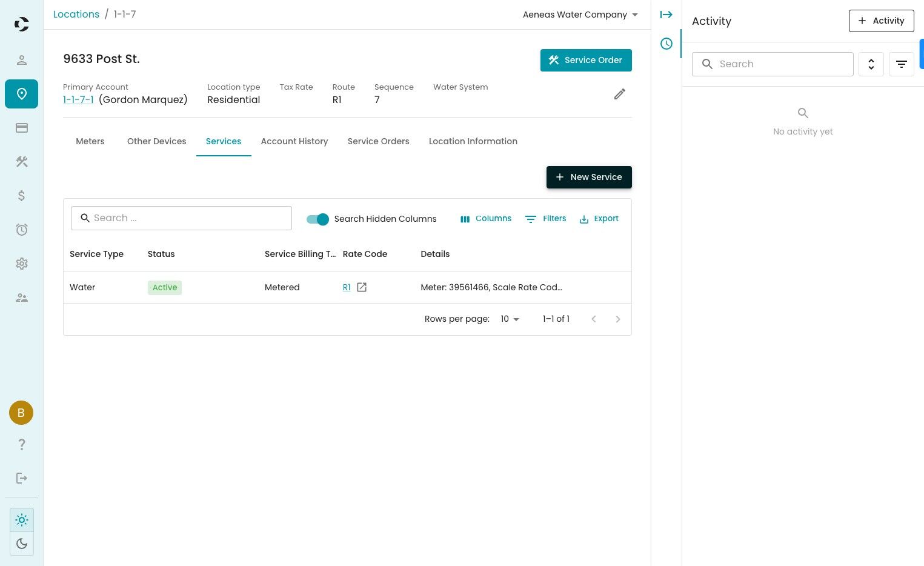
Task: Open primary account 1-1-7-1 link
Action: tap(78, 100)
